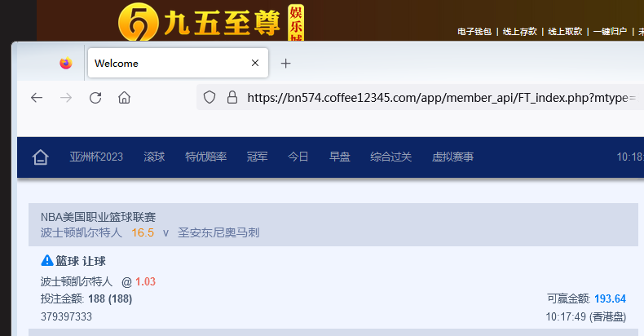Close the Welcome tab
644x336 pixels.
point(255,63)
